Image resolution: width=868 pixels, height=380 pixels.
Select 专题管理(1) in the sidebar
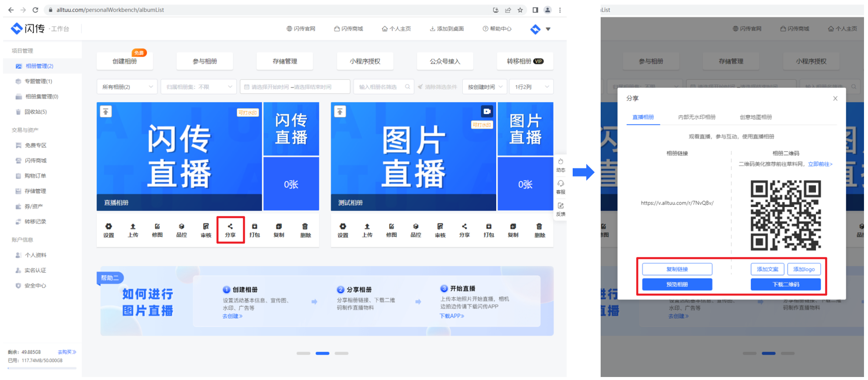pos(38,81)
